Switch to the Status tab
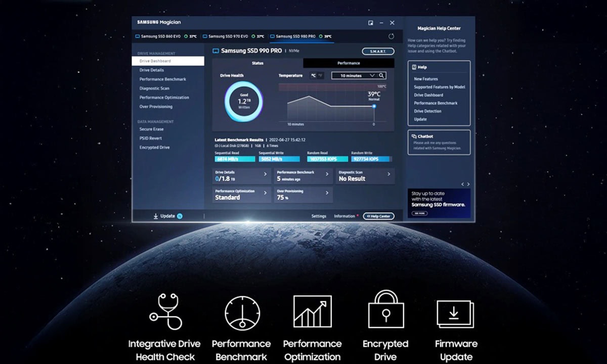 [x=257, y=63]
